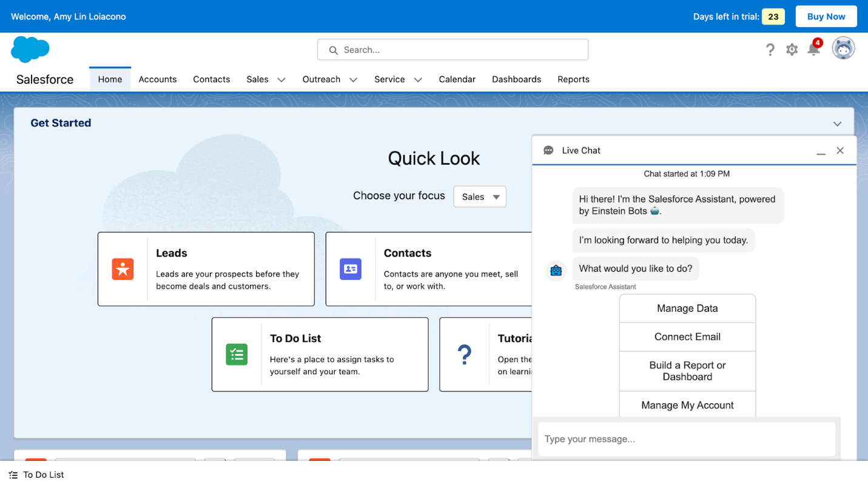Click the user profile avatar
Image resolution: width=868 pixels, height=488 pixels.
tap(843, 48)
